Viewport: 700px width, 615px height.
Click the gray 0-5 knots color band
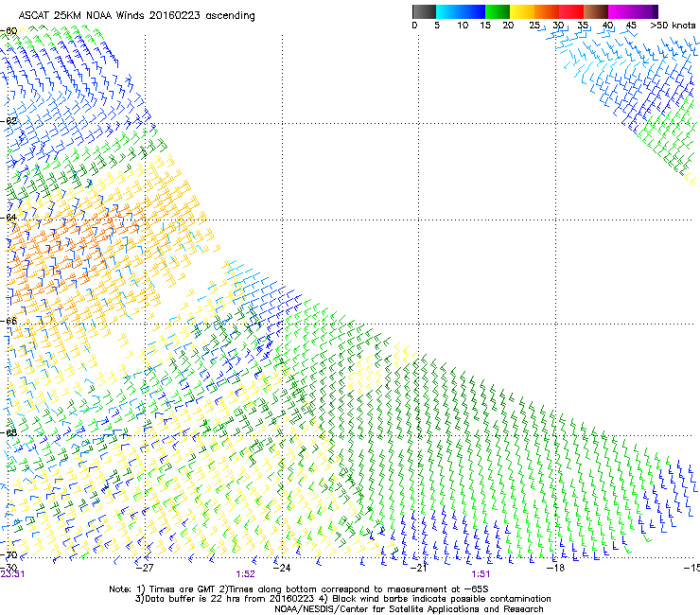(424, 11)
